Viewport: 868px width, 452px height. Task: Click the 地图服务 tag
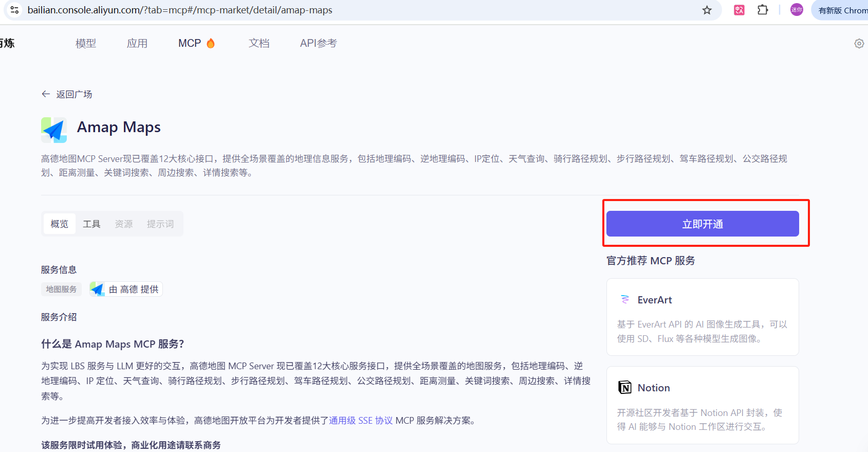click(x=61, y=289)
